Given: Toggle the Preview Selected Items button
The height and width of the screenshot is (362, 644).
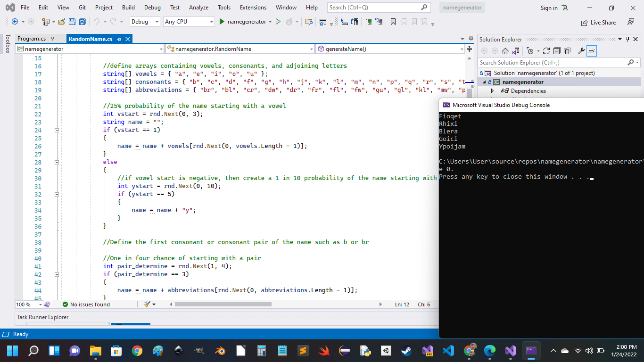Looking at the screenshot, I should tap(592, 51).
